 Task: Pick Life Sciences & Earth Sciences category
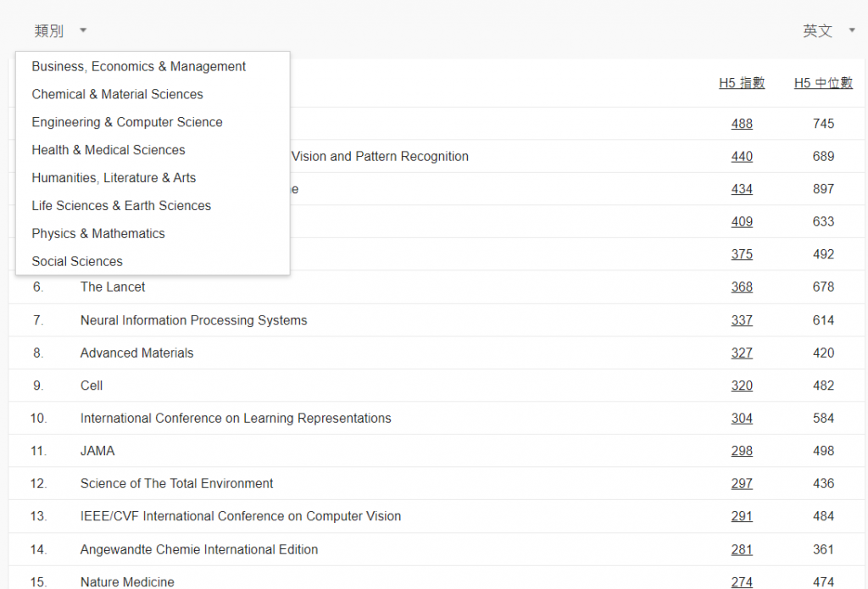tap(153, 205)
